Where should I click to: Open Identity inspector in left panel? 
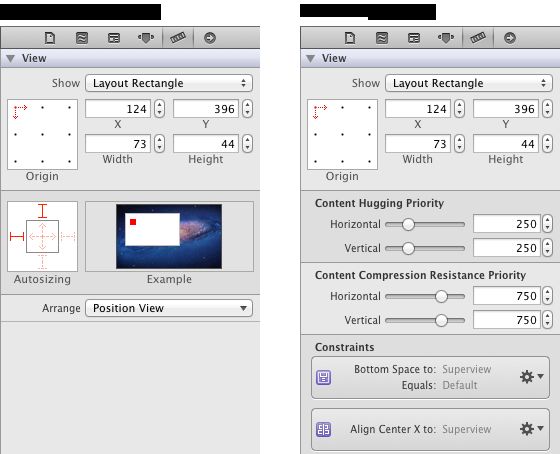(x=114, y=38)
